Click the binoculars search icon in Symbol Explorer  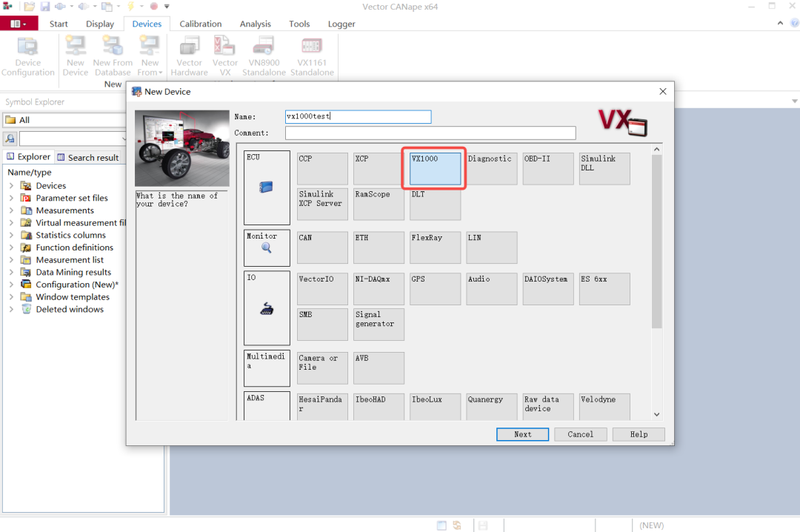pyautogui.click(x=10, y=138)
